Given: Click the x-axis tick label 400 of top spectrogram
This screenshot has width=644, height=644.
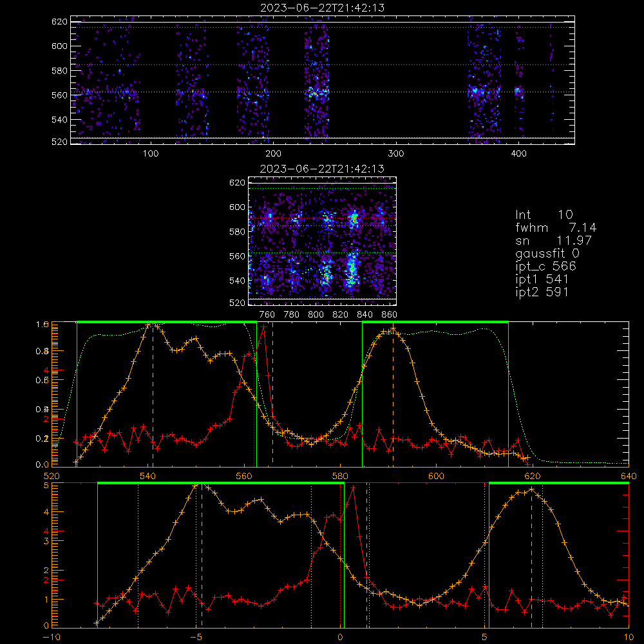Looking at the screenshot, I should pyautogui.click(x=518, y=154).
